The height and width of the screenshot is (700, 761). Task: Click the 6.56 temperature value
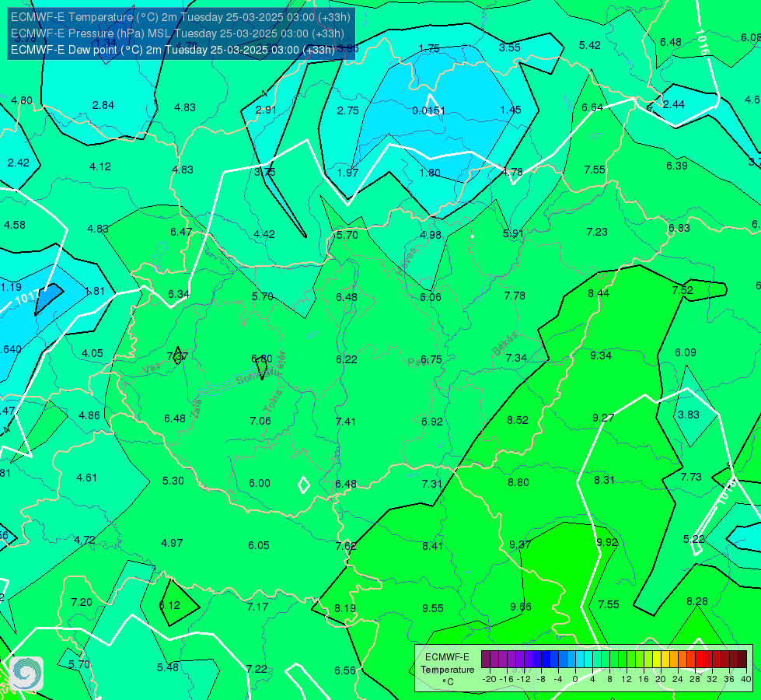tap(345, 671)
